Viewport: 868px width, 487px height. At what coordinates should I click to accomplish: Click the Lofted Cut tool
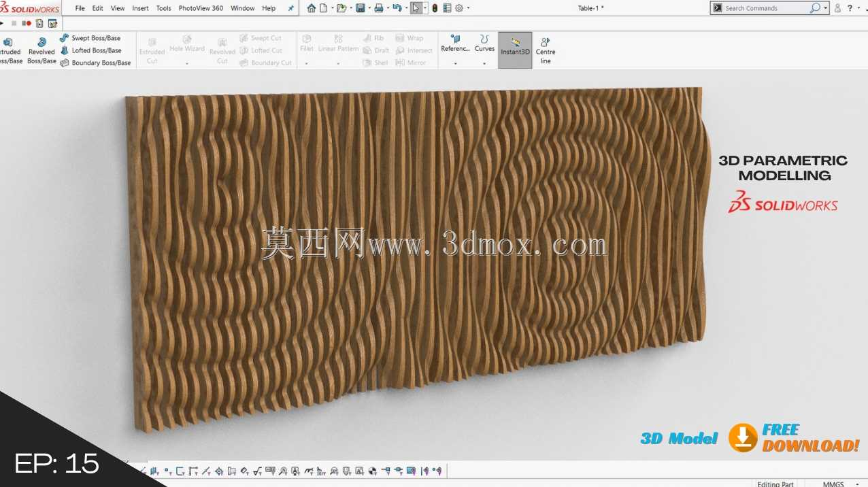[x=261, y=50]
